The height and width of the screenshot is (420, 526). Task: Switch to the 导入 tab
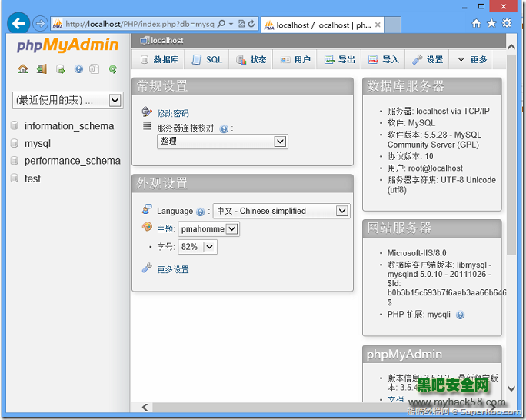[x=383, y=60]
